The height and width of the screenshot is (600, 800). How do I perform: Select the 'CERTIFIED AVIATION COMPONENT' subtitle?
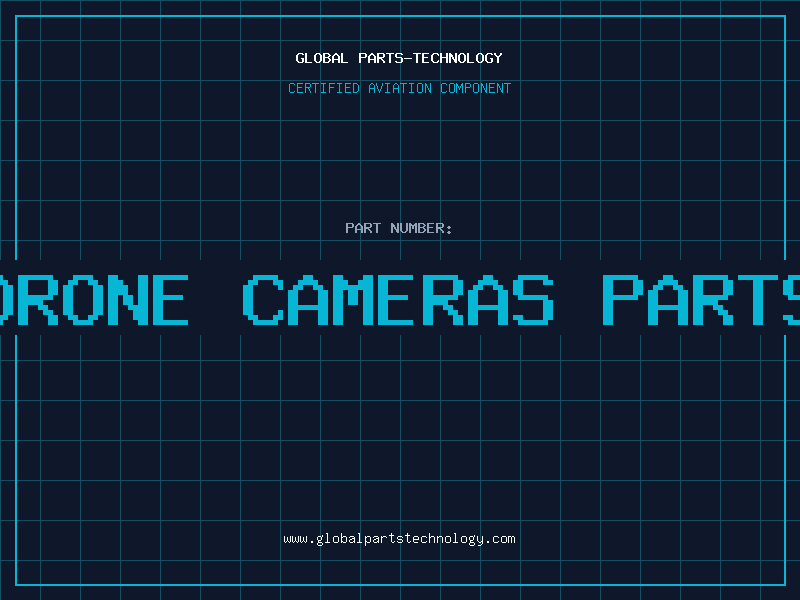pos(399,88)
